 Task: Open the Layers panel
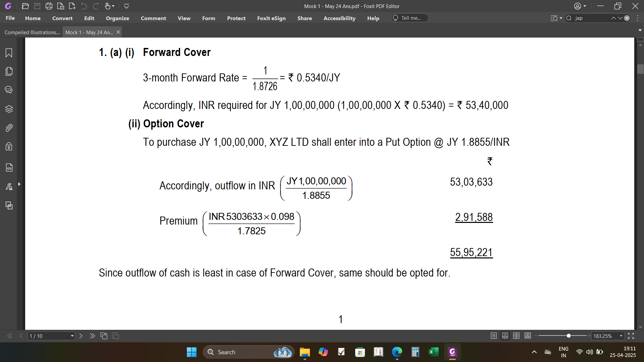click(x=9, y=109)
